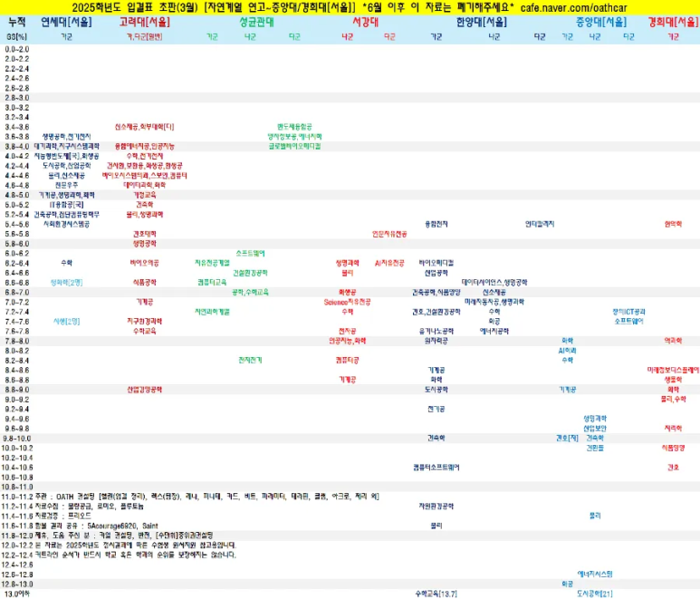This screenshot has width=700, height=599.
Task: Select the '대기과학,지구시스템과학' cell
Action: point(66,147)
